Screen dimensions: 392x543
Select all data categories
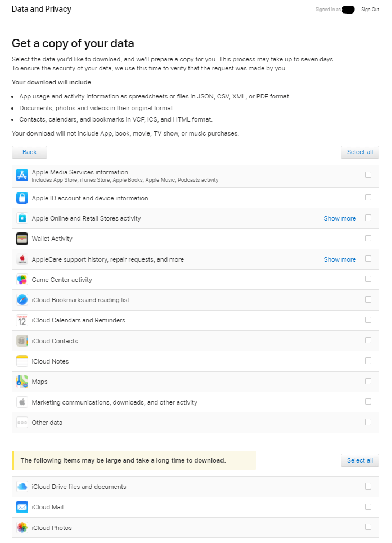pos(359,152)
